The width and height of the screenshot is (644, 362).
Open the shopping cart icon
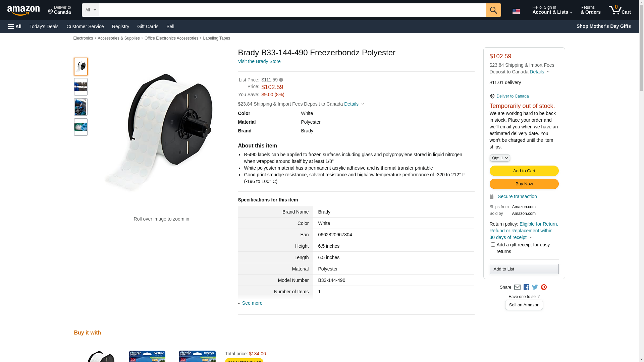(x=620, y=10)
